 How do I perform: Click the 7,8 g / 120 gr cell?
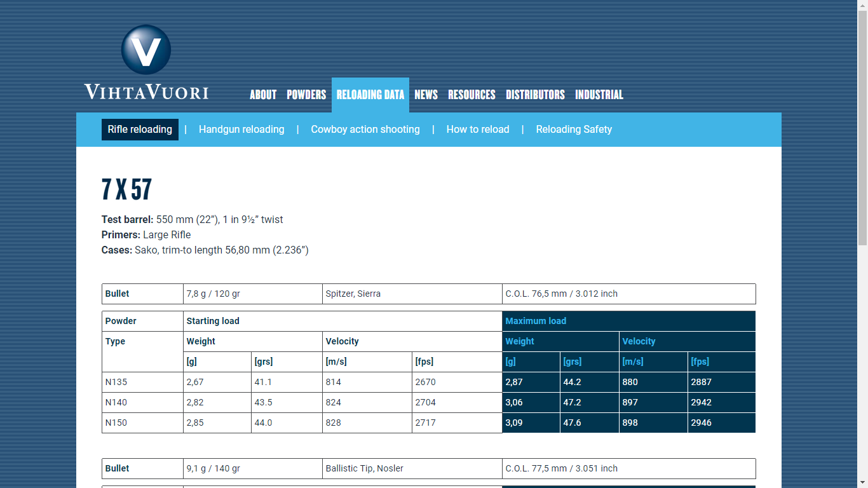253,294
